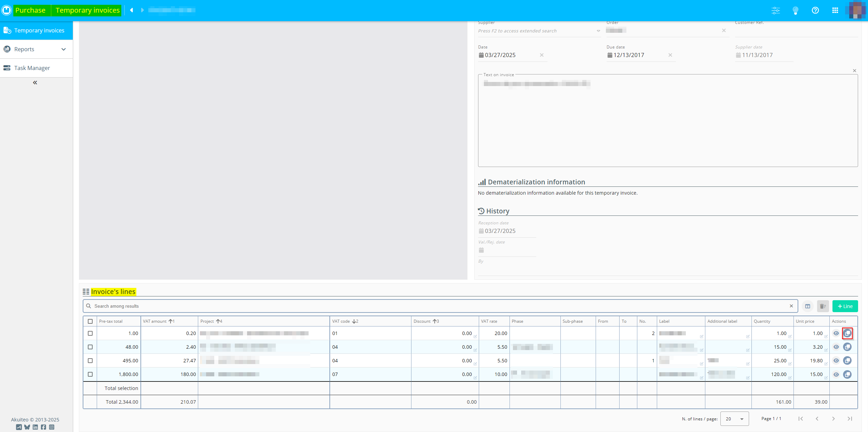Viewport: 868px width, 432px height.
Task: Open the Supplier dropdown arrow
Action: pos(598,31)
